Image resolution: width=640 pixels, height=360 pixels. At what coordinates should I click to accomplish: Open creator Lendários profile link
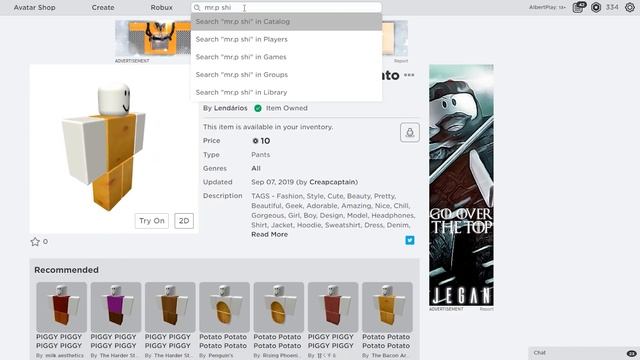coord(231,108)
